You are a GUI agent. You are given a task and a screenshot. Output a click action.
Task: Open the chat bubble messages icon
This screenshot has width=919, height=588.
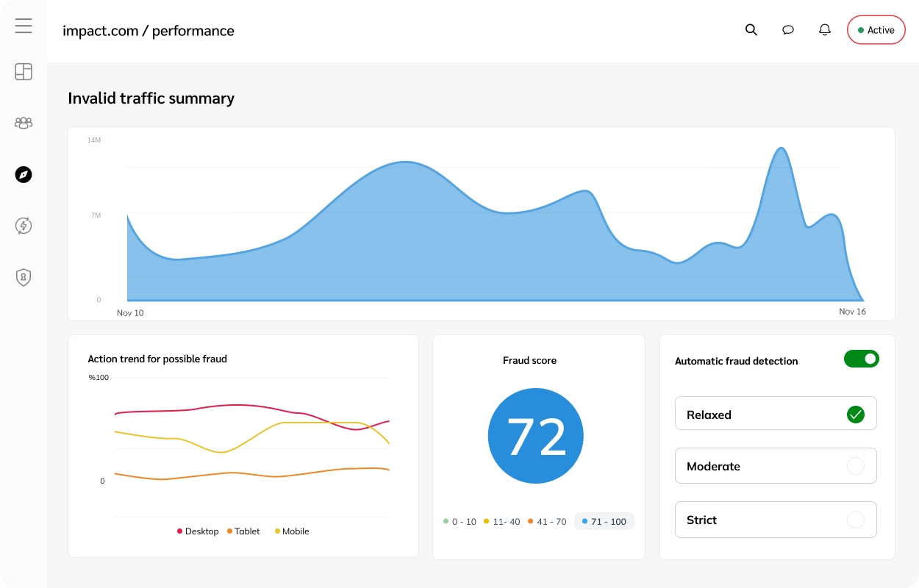(787, 30)
